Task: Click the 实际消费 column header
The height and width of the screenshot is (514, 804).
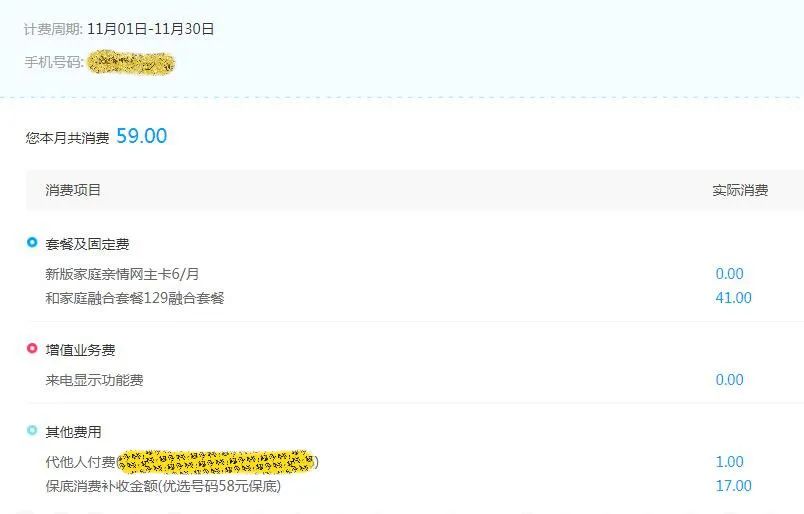Action: (740, 190)
